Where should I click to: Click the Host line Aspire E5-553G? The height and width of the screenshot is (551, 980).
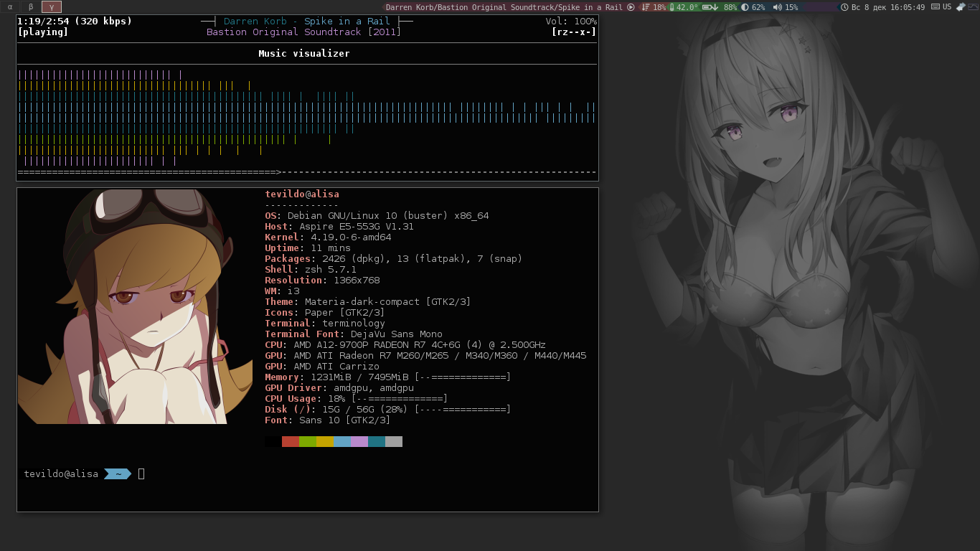(339, 227)
